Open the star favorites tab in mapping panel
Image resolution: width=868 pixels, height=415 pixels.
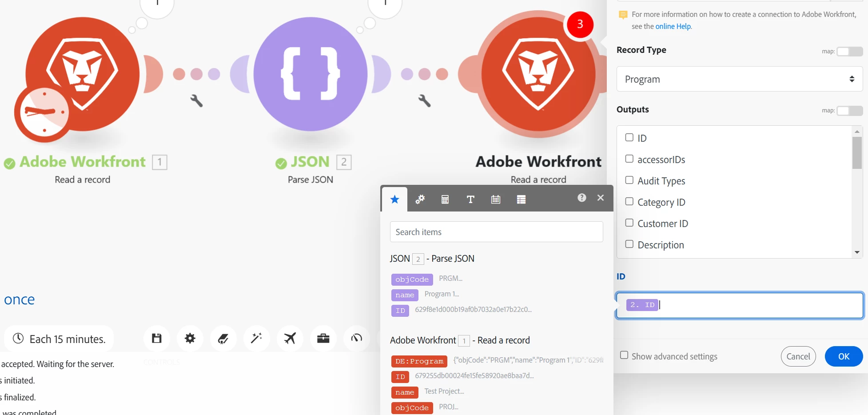click(394, 200)
